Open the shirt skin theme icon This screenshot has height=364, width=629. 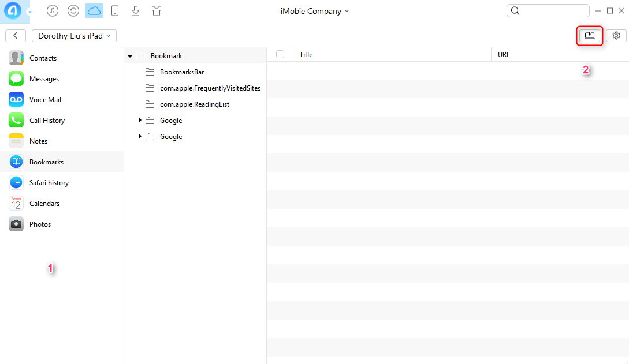[157, 11]
